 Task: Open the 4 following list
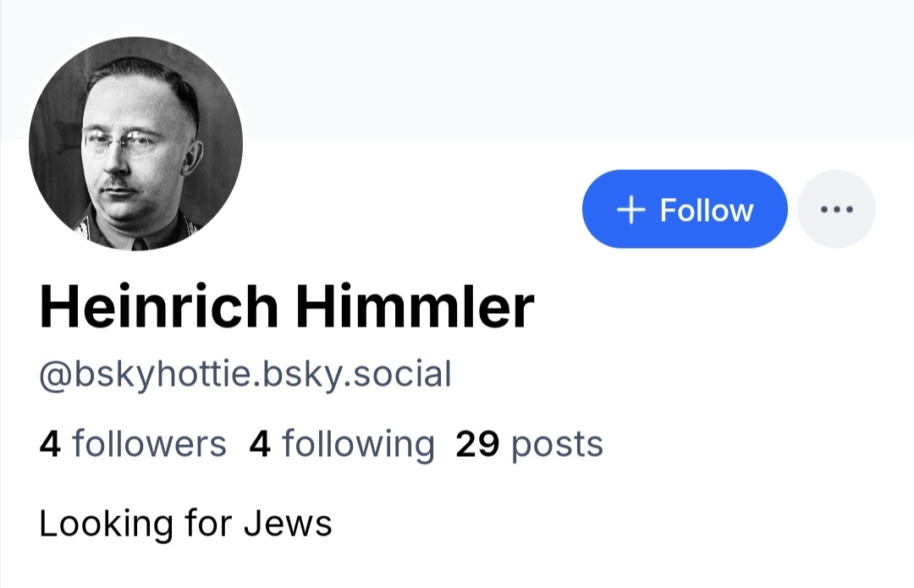(341, 443)
